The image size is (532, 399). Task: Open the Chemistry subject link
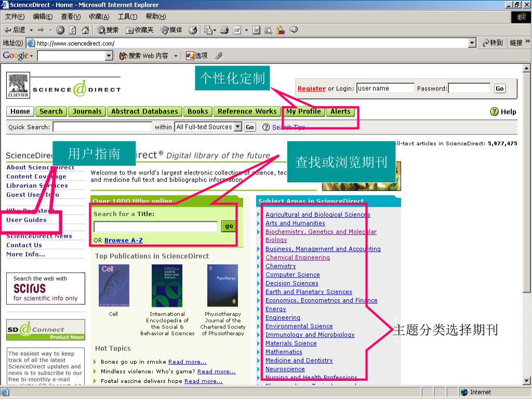point(281,266)
